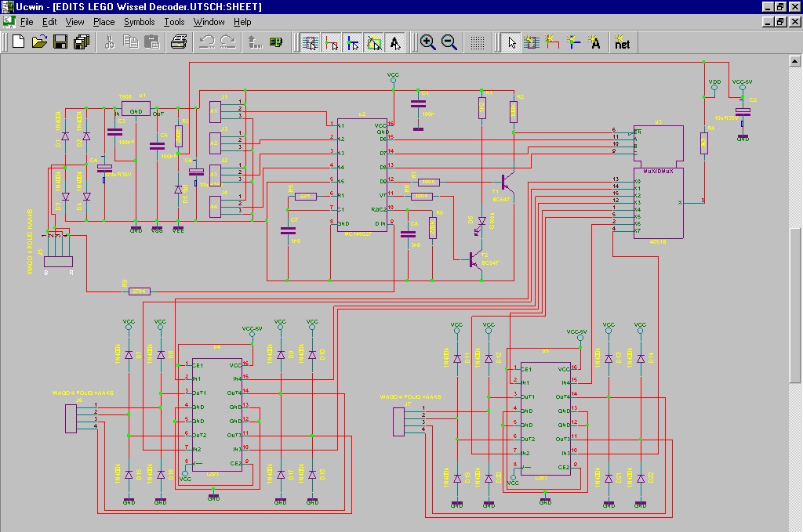Select the 7808 regulator label
Image resolution: width=803 pixels, height=532 pixels.
125,96
